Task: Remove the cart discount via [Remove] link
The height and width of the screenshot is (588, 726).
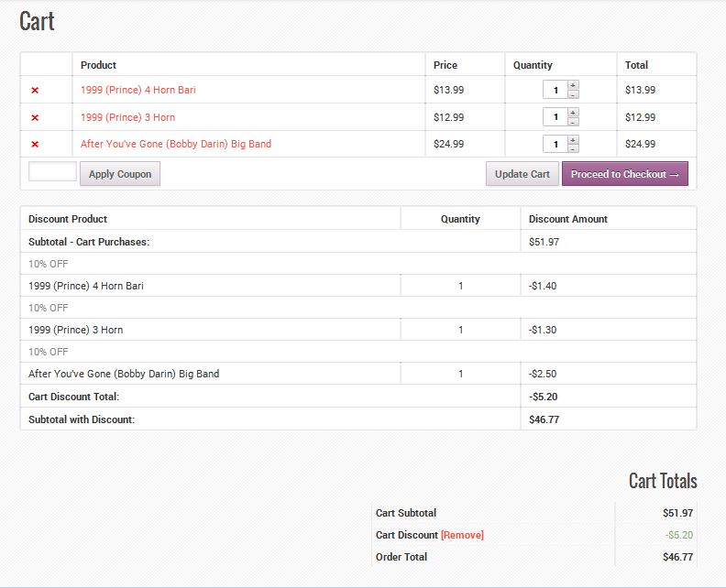Action: tap(462, 535)
